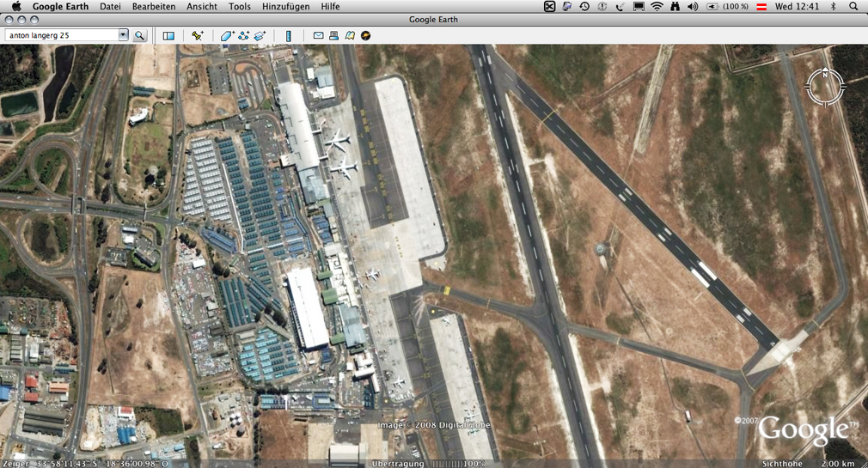
Task: Show this view in Google Maps
Action: [350, 36]
